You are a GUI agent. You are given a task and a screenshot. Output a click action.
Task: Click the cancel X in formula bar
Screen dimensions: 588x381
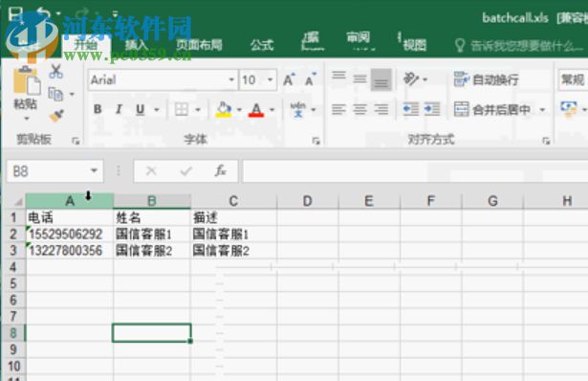pos(151,171)
